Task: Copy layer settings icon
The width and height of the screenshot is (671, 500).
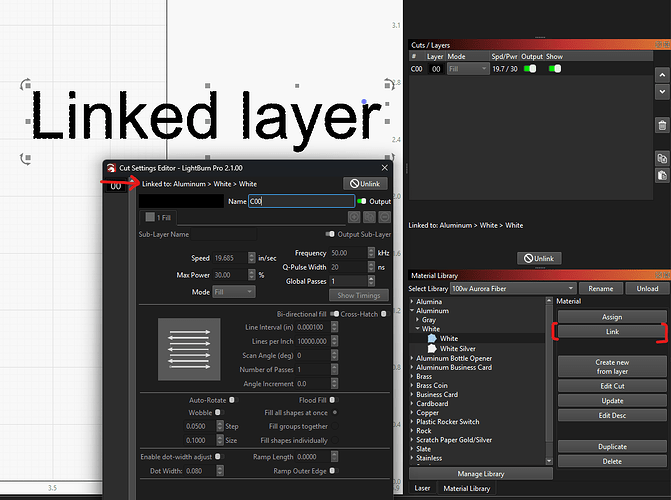Action: [x=662, y=158]
